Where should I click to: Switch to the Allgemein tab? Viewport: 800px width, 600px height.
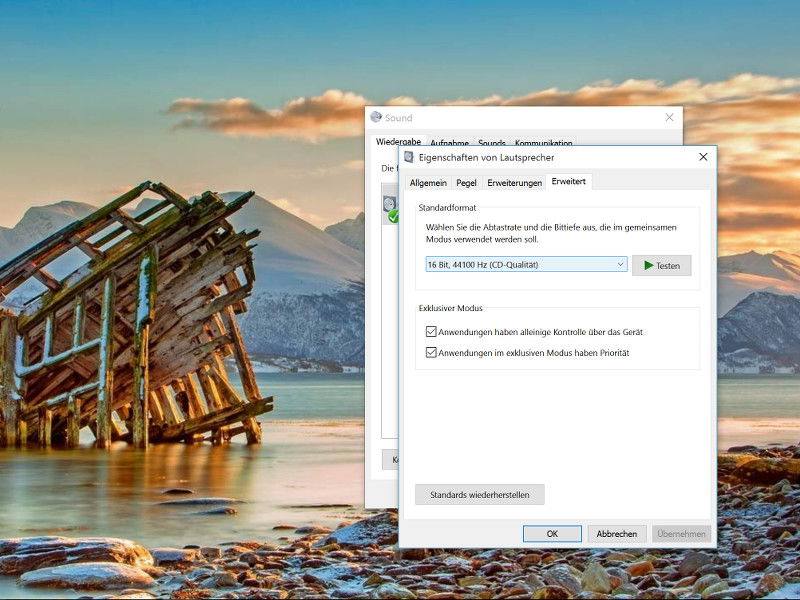pos(428,183)
